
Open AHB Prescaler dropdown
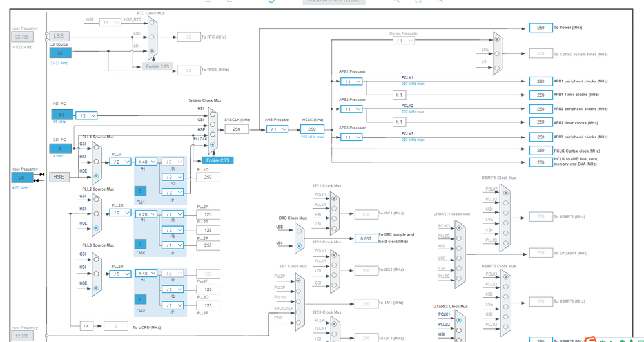coord(277,129)
